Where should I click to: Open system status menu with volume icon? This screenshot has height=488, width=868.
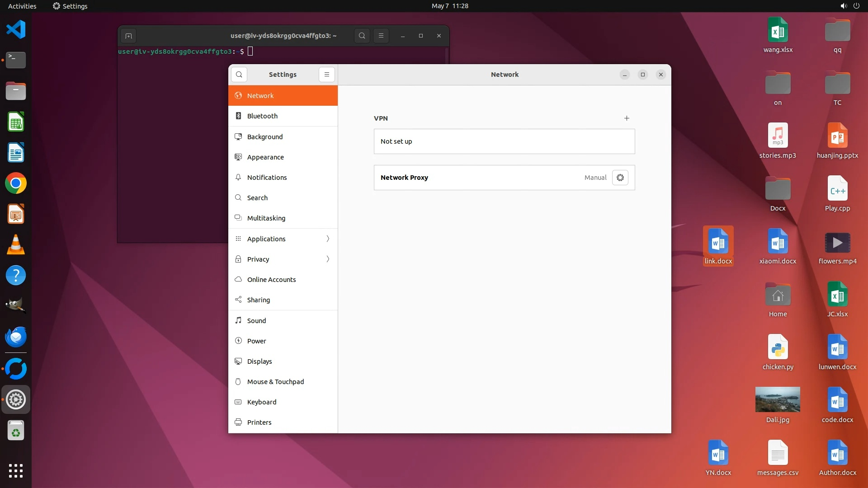pos(844,6)
